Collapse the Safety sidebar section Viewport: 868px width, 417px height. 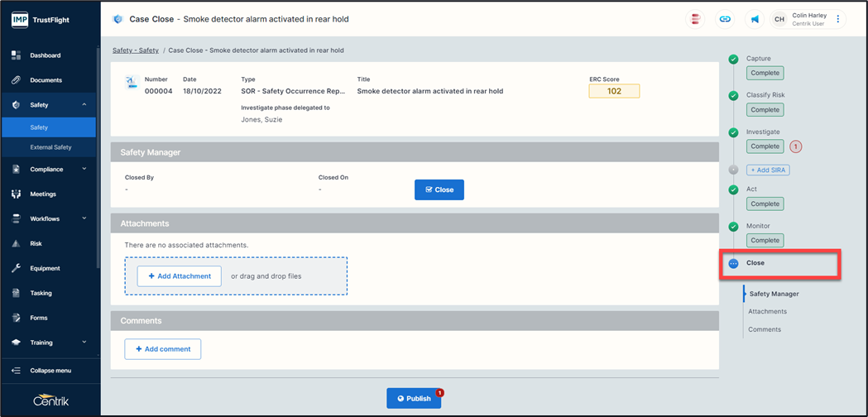(x=84, y=105)
